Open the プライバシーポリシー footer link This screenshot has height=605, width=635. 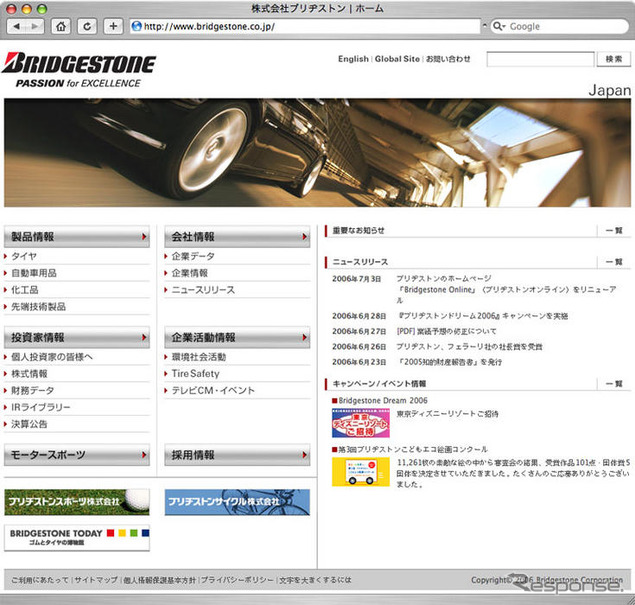237,580
